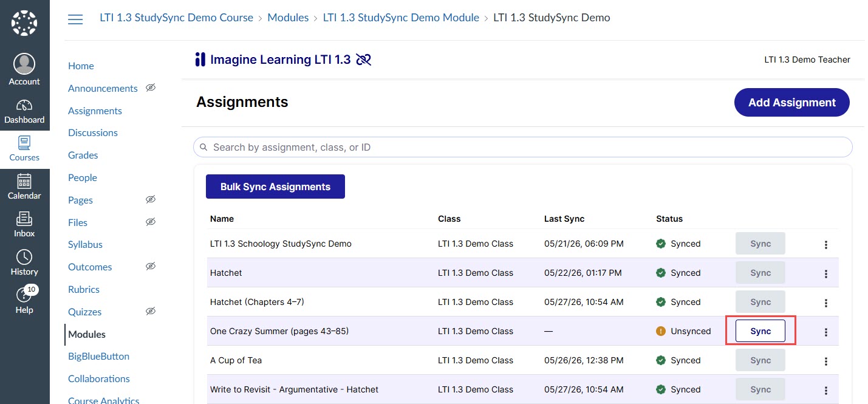Viewport: 868px width, 404px height.
Task: Click the Bulk Sync Assignments button
Action: pyautogui.click(x=275, y=187)
